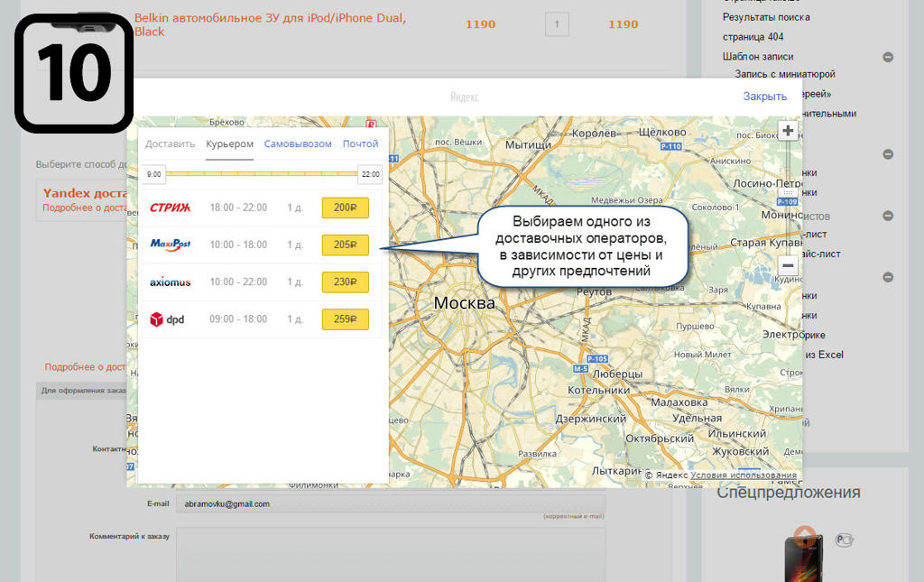Screen dimensions: 924x582
Task: Click the MaxiPost courier logo
Action: click(x=171, y=245)
